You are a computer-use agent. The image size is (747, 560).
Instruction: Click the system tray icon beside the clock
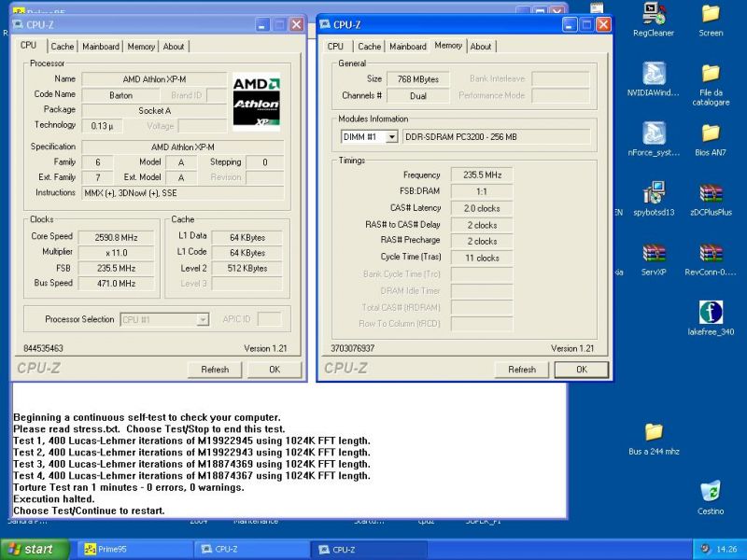[x=705, y=549]
